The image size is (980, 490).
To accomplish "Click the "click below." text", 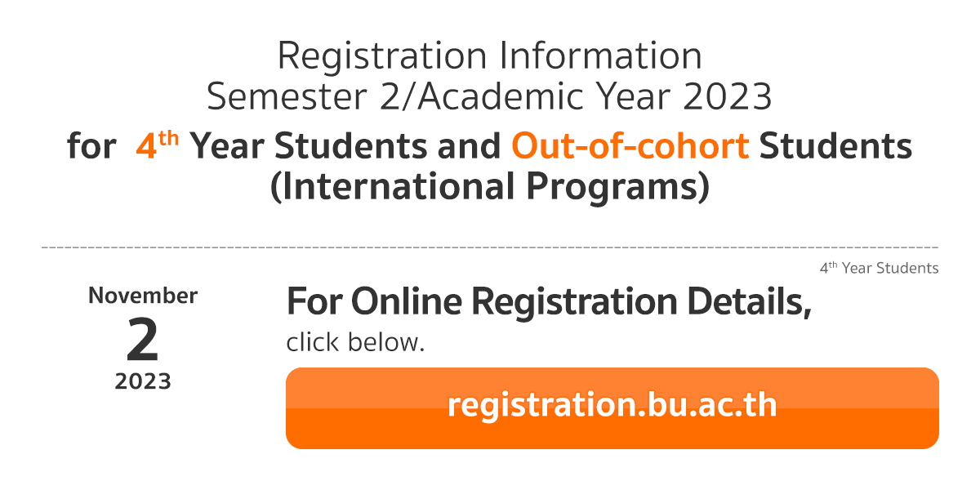I will coord(355,343).
